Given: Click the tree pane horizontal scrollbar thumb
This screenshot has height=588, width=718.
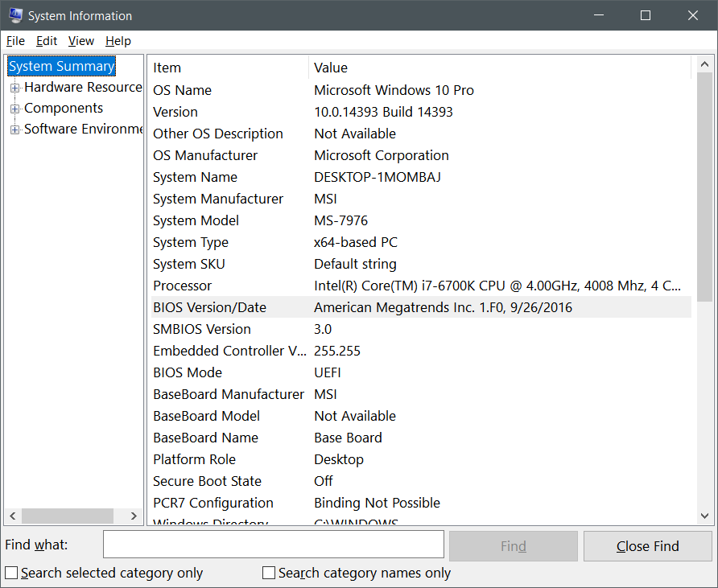Looking at the screenshot, I should coord(68,516).
